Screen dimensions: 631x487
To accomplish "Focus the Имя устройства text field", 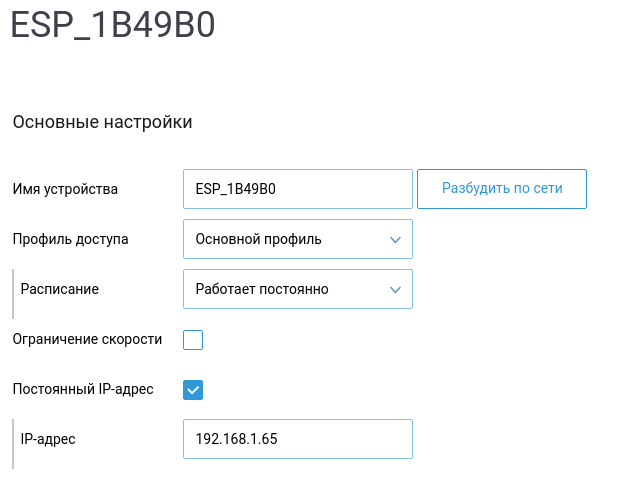I will click(x=298, y=189).
